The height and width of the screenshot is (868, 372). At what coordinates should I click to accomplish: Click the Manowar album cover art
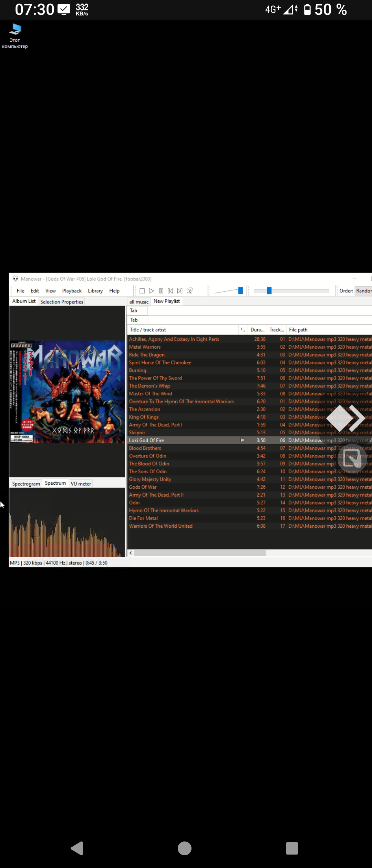tap(67, 392)
